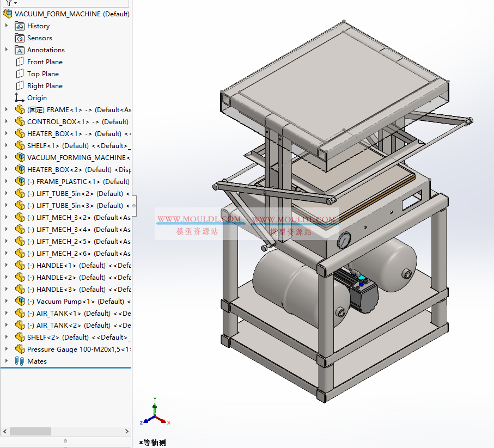This screenshot has height=448, width=494.
Task: Click the horizontal scrollbar of feature tree
Action: click(x=31, y=431)
